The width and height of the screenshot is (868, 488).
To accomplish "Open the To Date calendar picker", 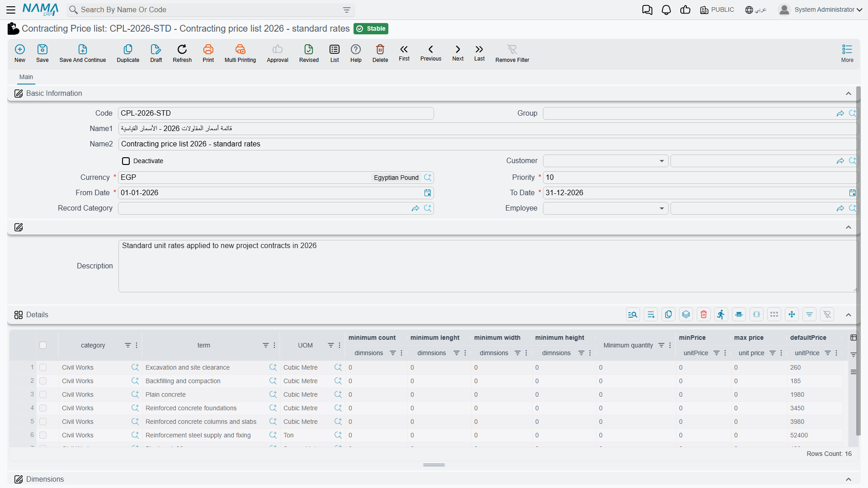I will (853, 193).
